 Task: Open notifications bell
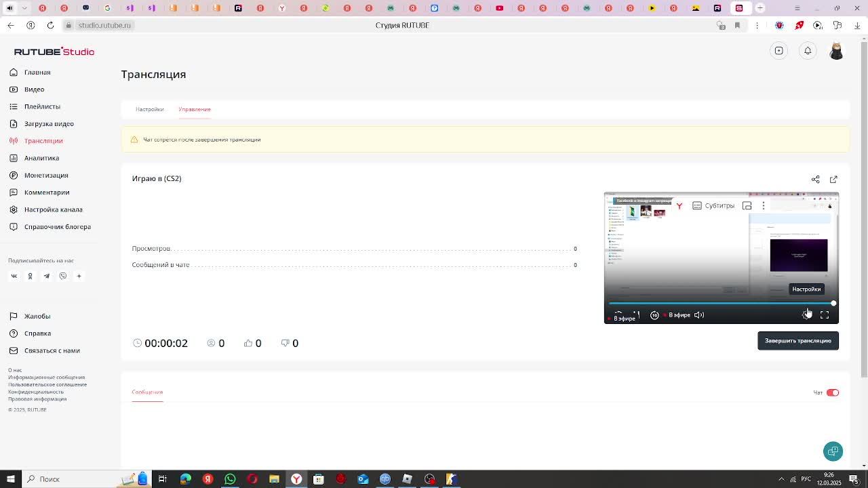[x=808, y=51]
